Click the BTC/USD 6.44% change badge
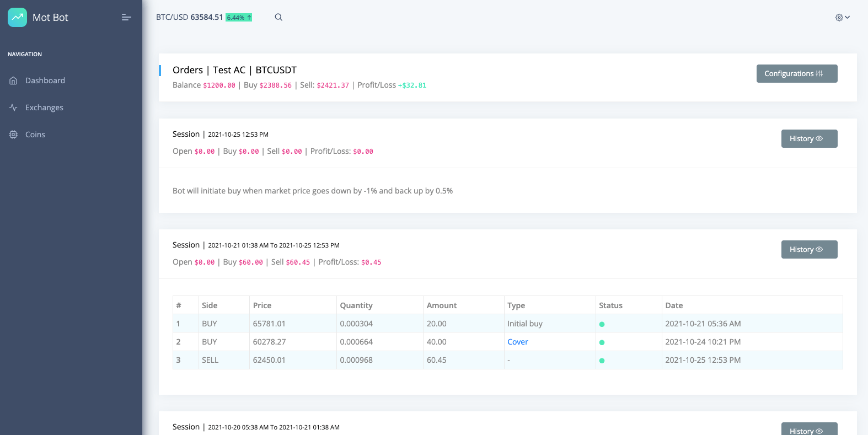Image resolution: width=868 pixels, height=435 pixels. (x=239, y=18)
